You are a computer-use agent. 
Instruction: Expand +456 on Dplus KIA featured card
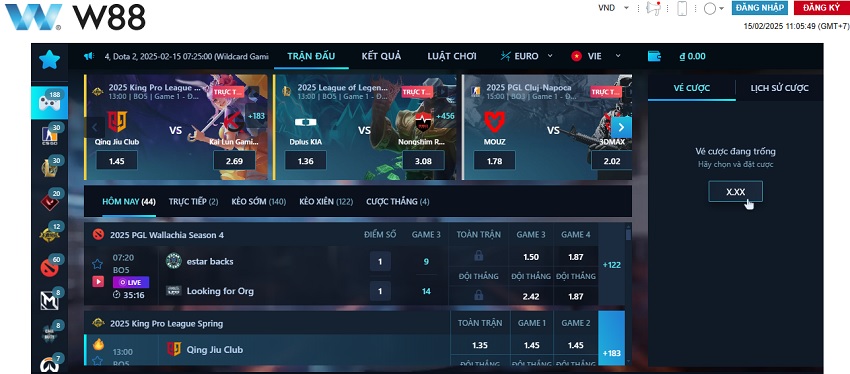[x=445, y=115]
